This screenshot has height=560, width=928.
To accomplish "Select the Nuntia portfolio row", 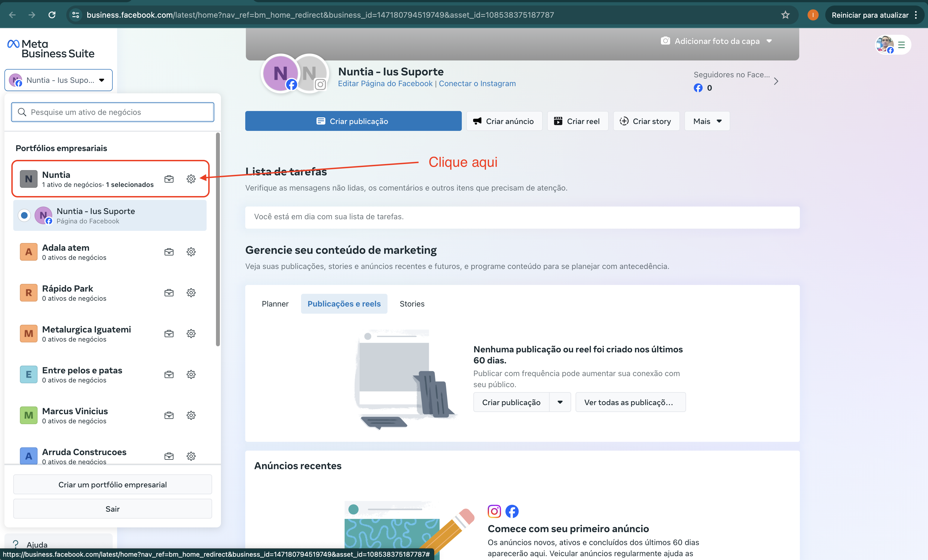I will pyautogui.click(x=110, y=179).
